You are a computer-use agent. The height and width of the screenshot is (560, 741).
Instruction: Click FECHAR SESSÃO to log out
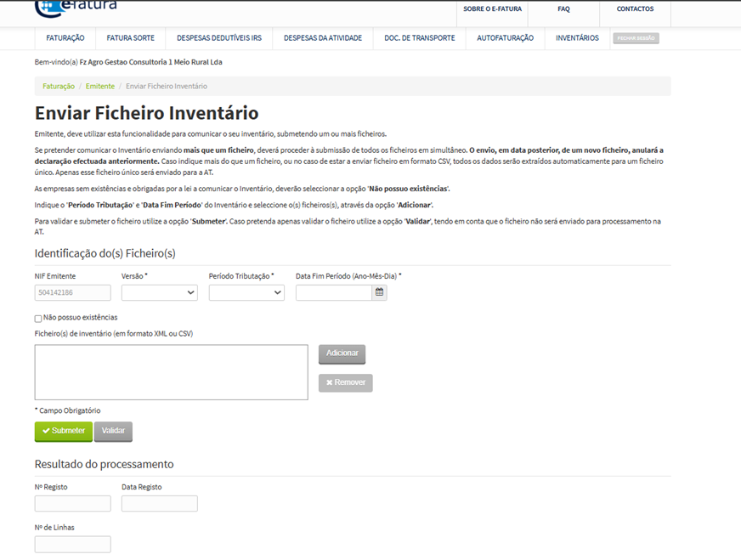point(636,37)
